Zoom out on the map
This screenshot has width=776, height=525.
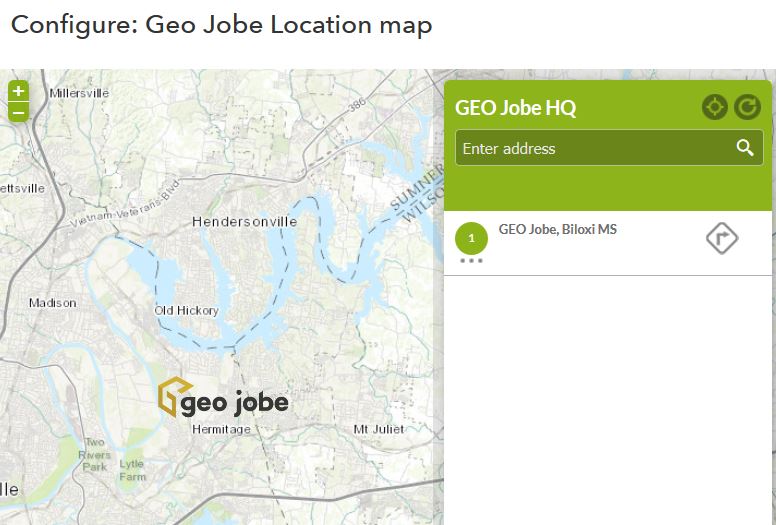(x=18, y=112)
